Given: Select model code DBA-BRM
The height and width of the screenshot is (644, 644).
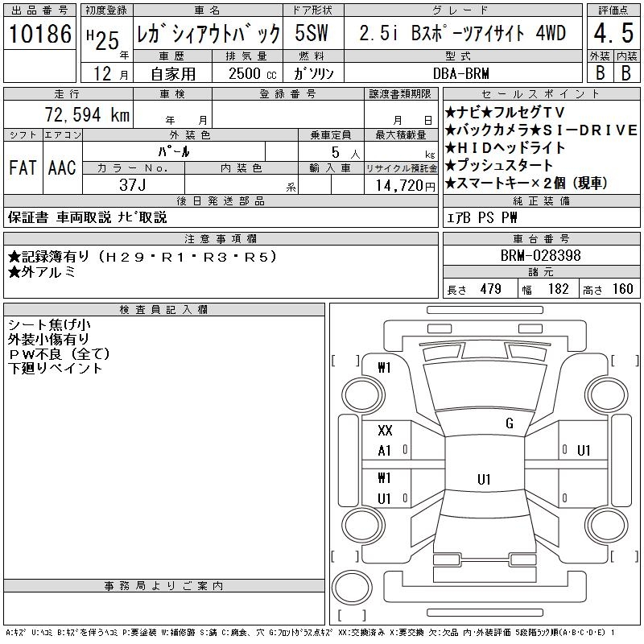Looking at the screenshot, I should coord(460,73).
